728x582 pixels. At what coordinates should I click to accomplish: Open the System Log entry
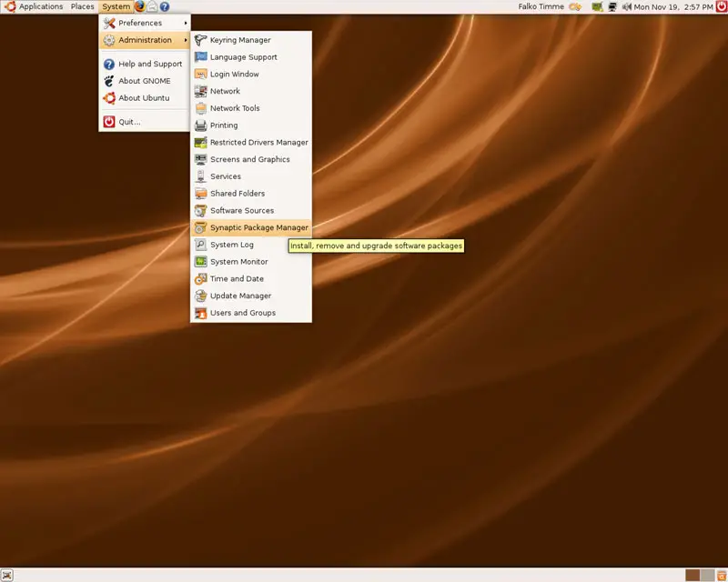pos(251,245)
